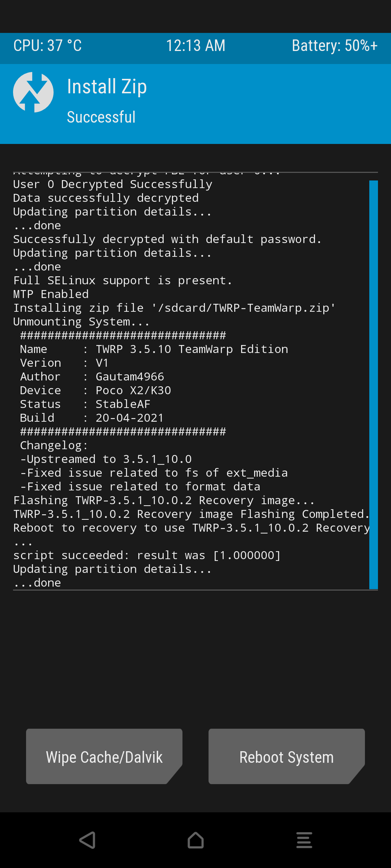
Task: Click the blue log scrollbar
Action: (x=373, y=385)
